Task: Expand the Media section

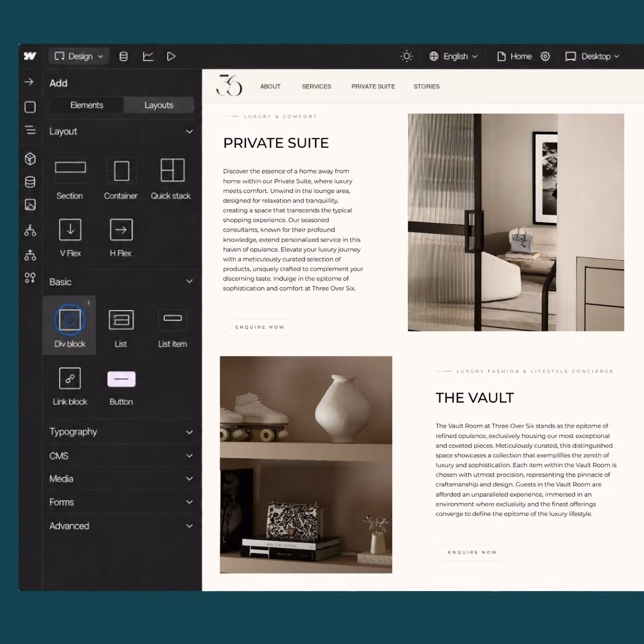Action: (121, 479)
